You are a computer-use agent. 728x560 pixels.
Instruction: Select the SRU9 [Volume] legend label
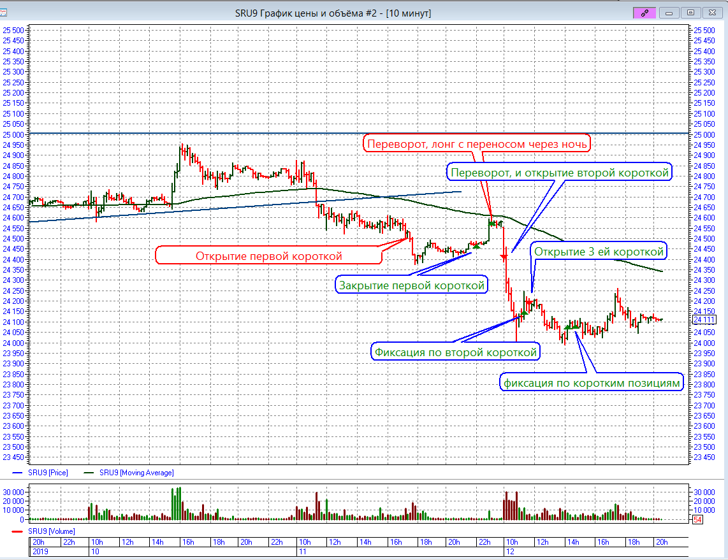(x=51, y=531)
